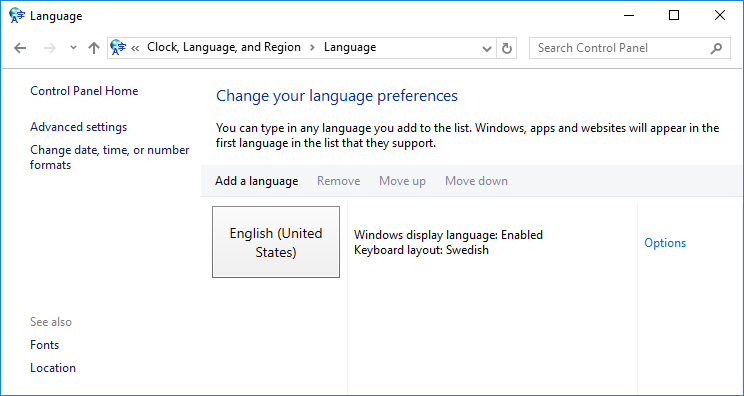
Task: Click 'Keyboard layout: Swedish' text
Action: (421, 249)
